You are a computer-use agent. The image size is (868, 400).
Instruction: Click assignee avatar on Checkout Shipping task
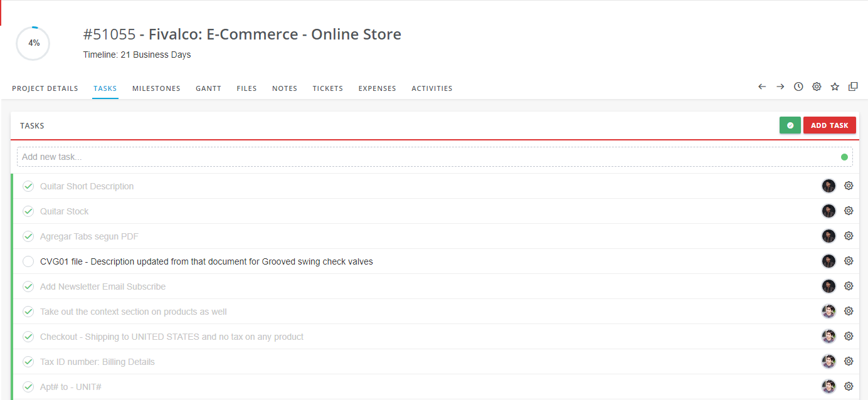click(x=829, y=336)
